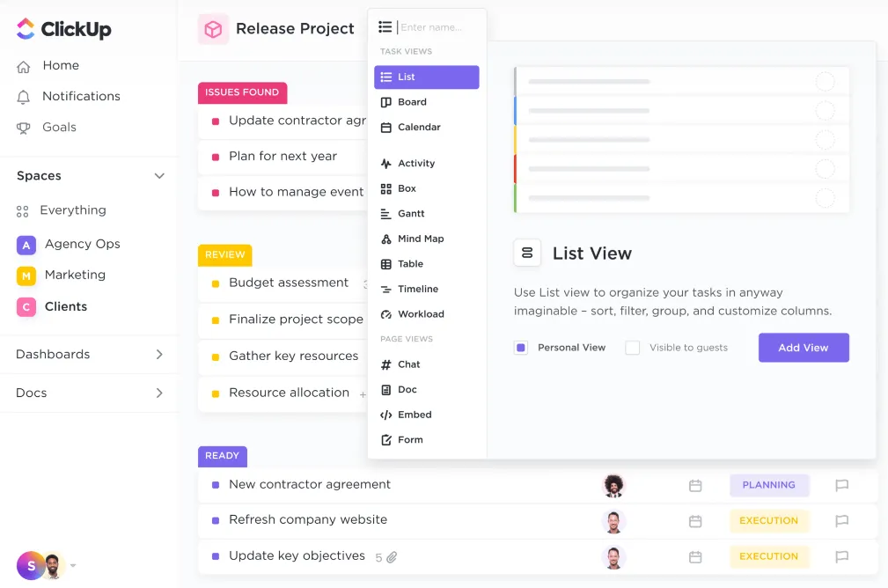The image size is (888, 588).
Task: Choose the Box view icon
Action: [386, 188]
